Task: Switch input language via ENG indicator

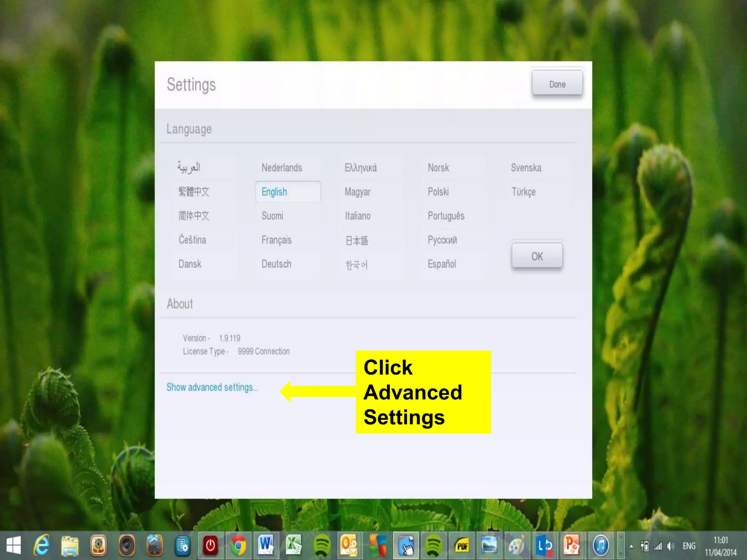Action: [689, 546]
